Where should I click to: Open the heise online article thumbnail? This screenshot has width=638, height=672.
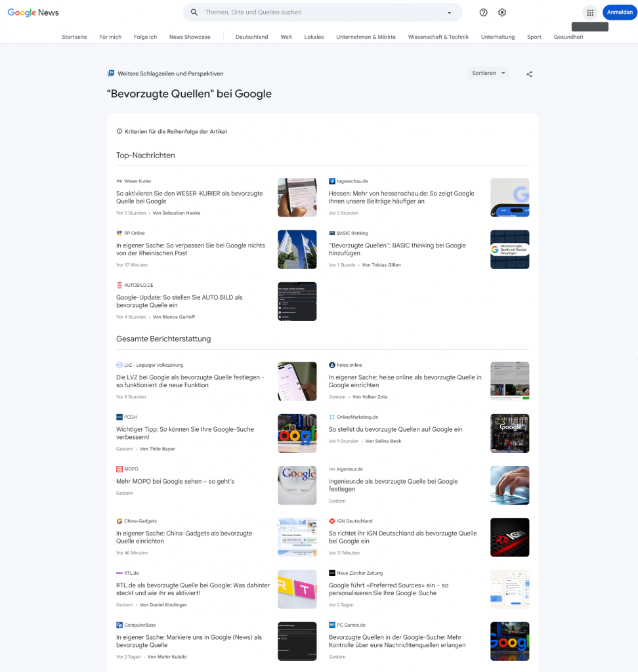[510, 381]
